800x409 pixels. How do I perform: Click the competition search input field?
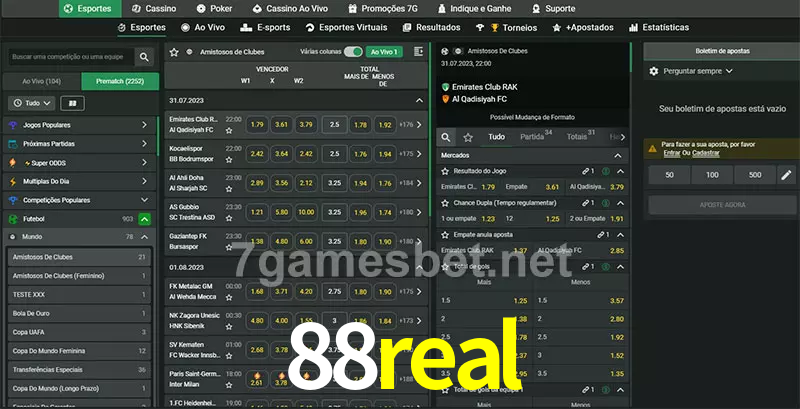click(68, 58)
